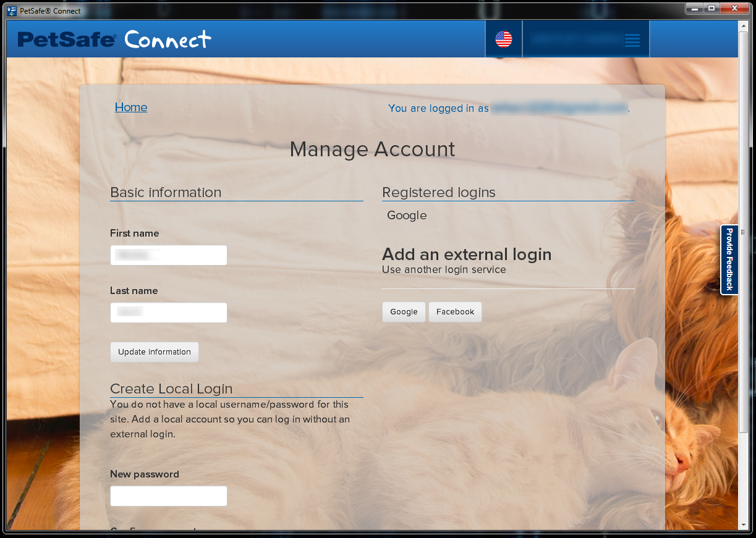This screenshot has width=756, height=538.
Task: Go to the Home link
Action: click(x=131, y=107)
